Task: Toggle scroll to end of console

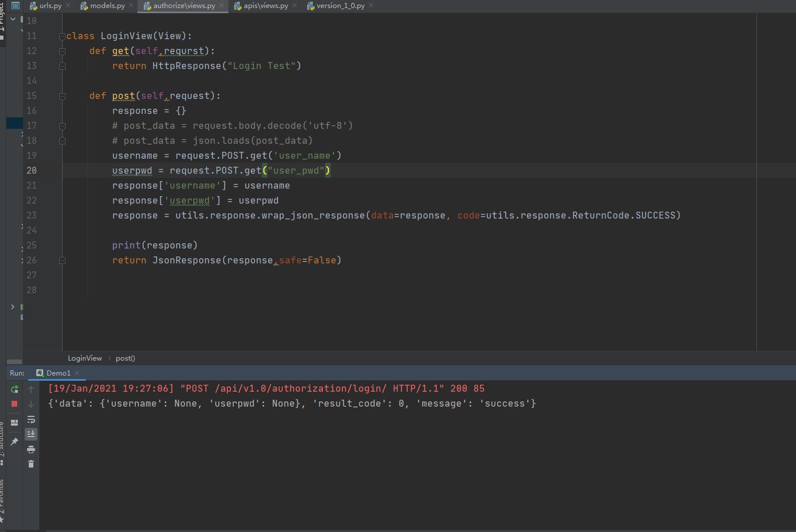Action: click(x=31, y=434)
